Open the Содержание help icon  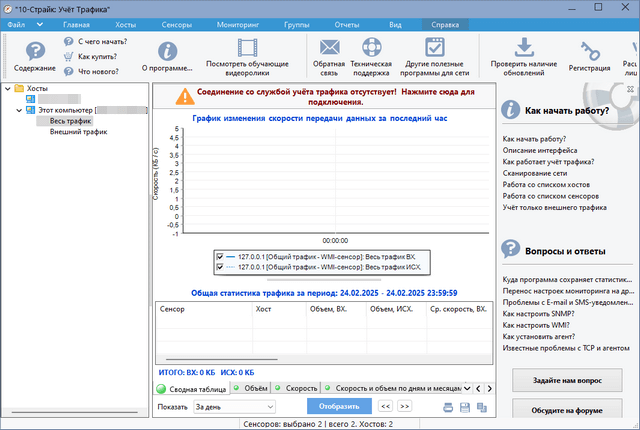tap(35, 51)
